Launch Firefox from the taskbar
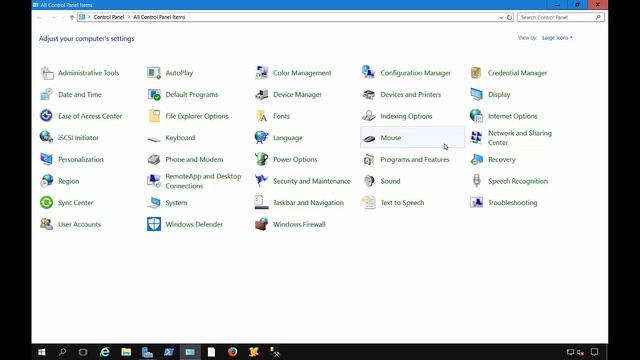 [x=233, y=352]
